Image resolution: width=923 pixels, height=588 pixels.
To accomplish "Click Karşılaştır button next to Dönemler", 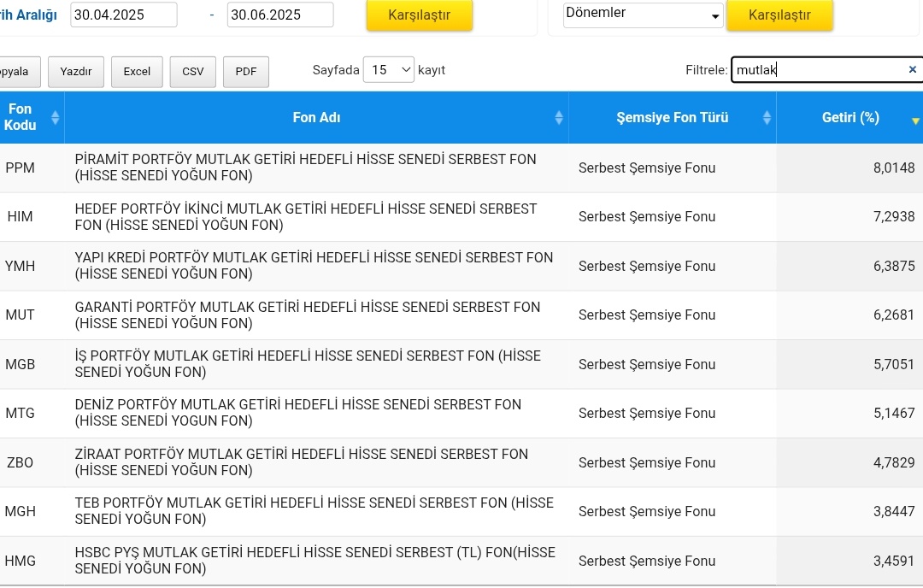I will tap(779, 15).
